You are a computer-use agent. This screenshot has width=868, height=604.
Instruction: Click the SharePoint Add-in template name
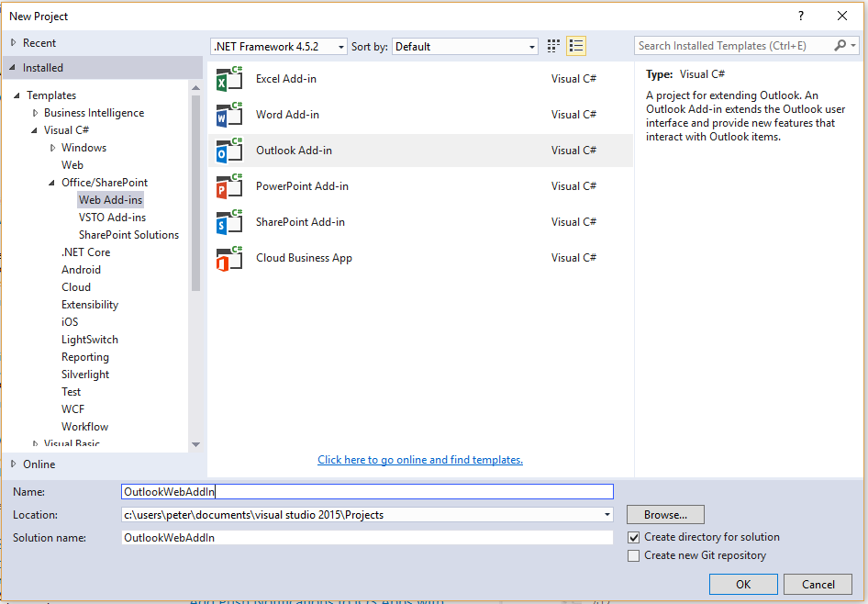coord(300,222)
